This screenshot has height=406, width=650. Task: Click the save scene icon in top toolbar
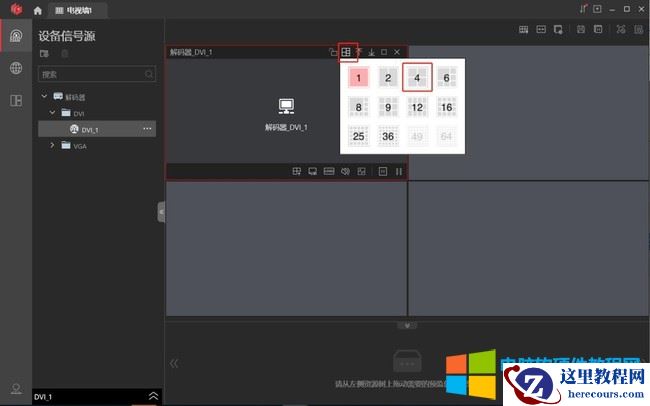point(581,29)
